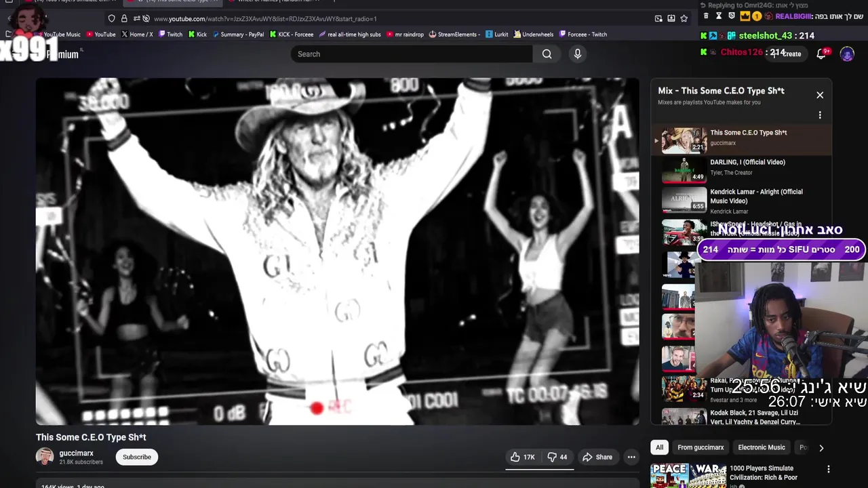
Task: Activate voice search microphone icon
Action: point(578,54)
